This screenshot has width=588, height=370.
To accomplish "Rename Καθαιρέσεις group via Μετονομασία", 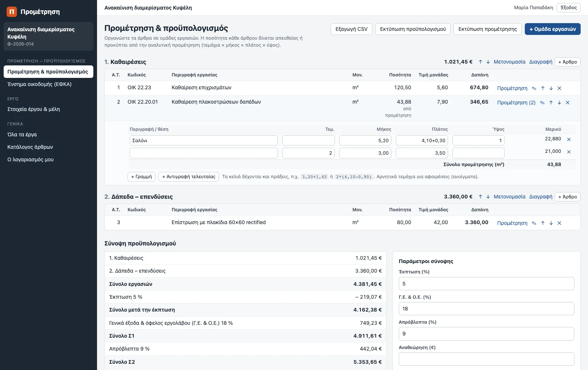I will (x=509, y=62).
